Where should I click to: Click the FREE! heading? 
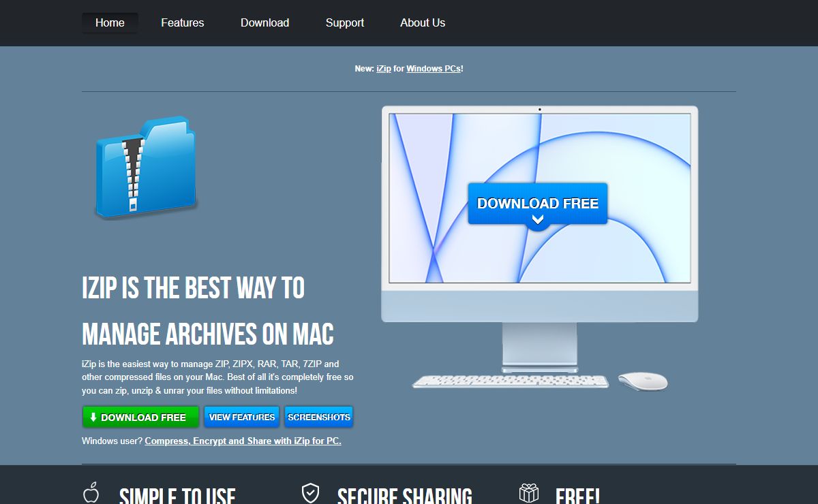(577, 496)
